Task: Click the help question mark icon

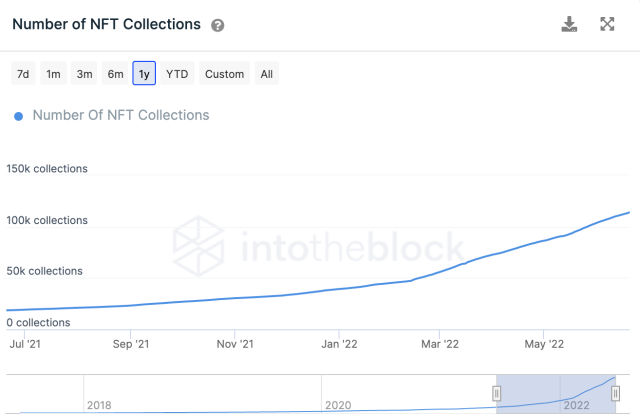Action: (x=219, y=25)
